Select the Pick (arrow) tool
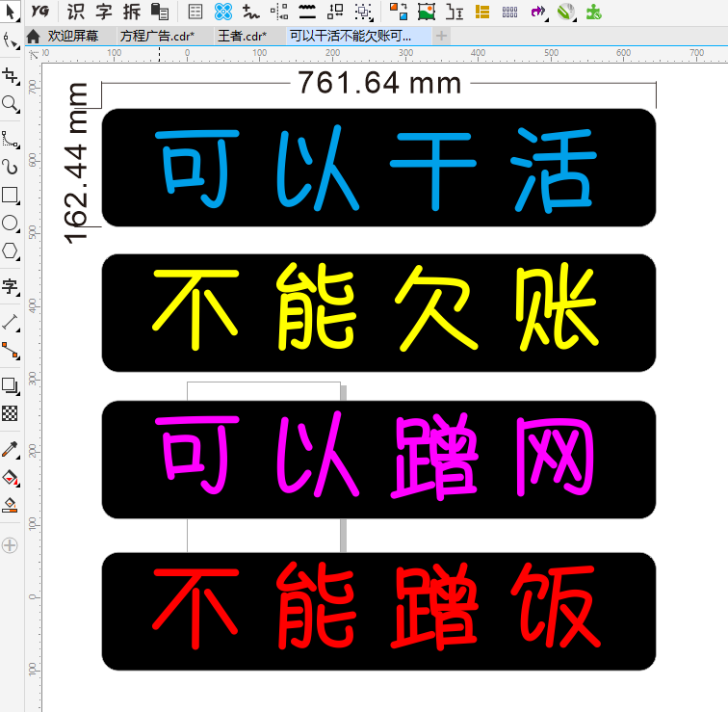The width and height of the screenshot is (728, 712). pyautogui.click(x=11, y=12)
